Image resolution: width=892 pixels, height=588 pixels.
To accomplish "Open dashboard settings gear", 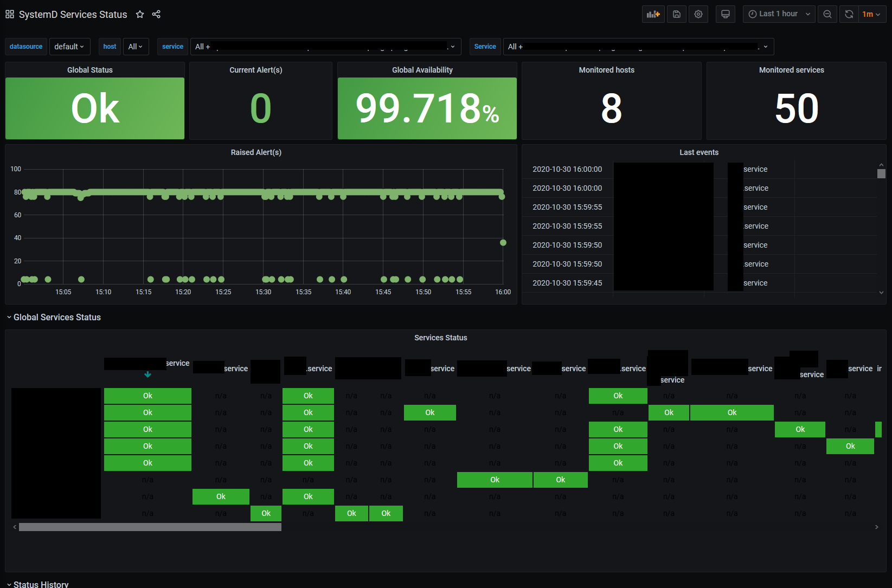I will tap(698, 14).
